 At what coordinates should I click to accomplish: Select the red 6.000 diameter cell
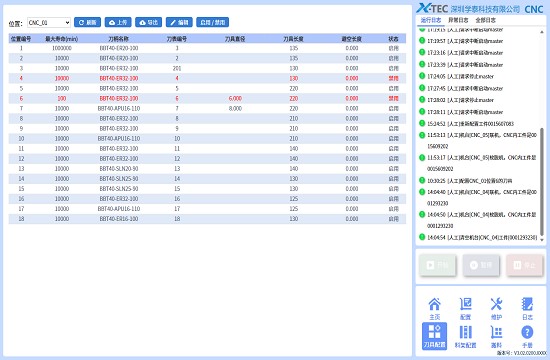point(235,98)
